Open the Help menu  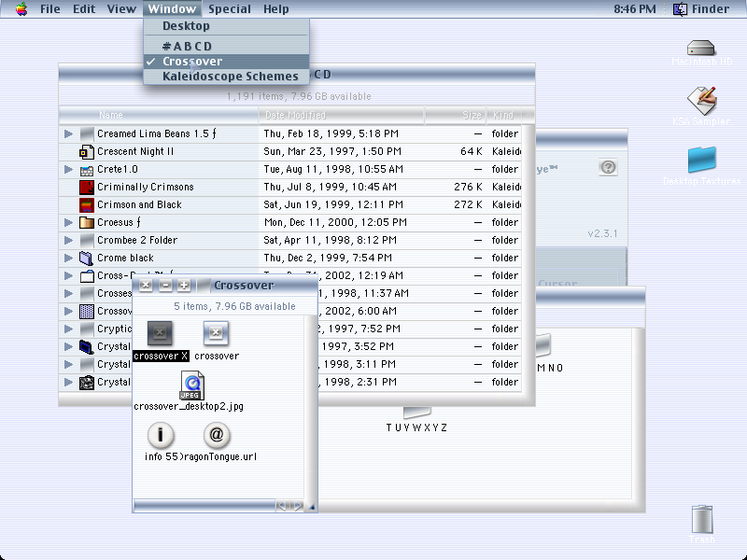tap(275, 9)
